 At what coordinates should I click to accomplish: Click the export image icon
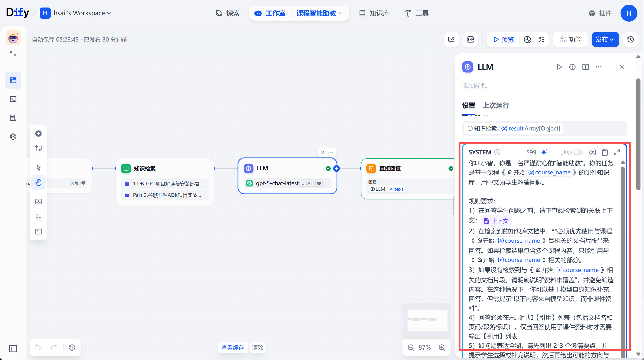click(38, 202)
